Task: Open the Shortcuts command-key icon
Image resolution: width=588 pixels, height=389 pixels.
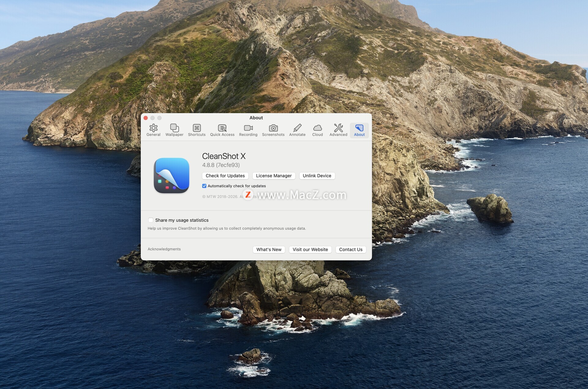Action: click(x=197, y=128)
